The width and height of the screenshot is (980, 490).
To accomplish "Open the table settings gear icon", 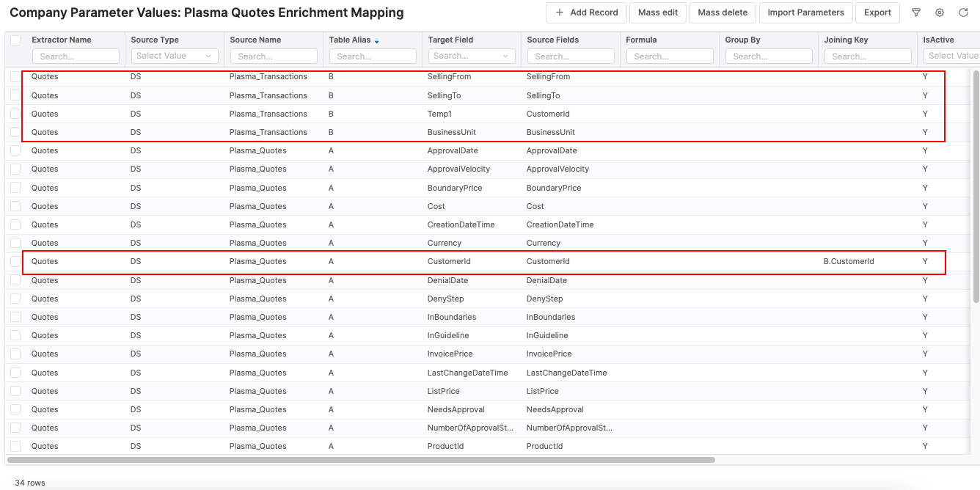I will [x=940, y=12].
